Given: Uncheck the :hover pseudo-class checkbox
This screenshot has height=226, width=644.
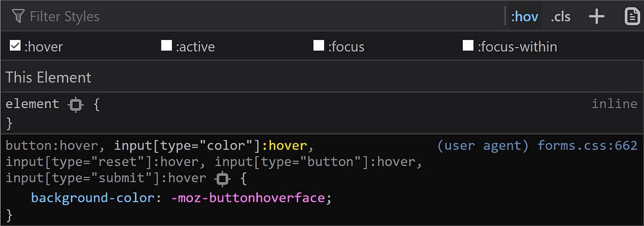Looking at the screenshot, I should pos(15,45).
